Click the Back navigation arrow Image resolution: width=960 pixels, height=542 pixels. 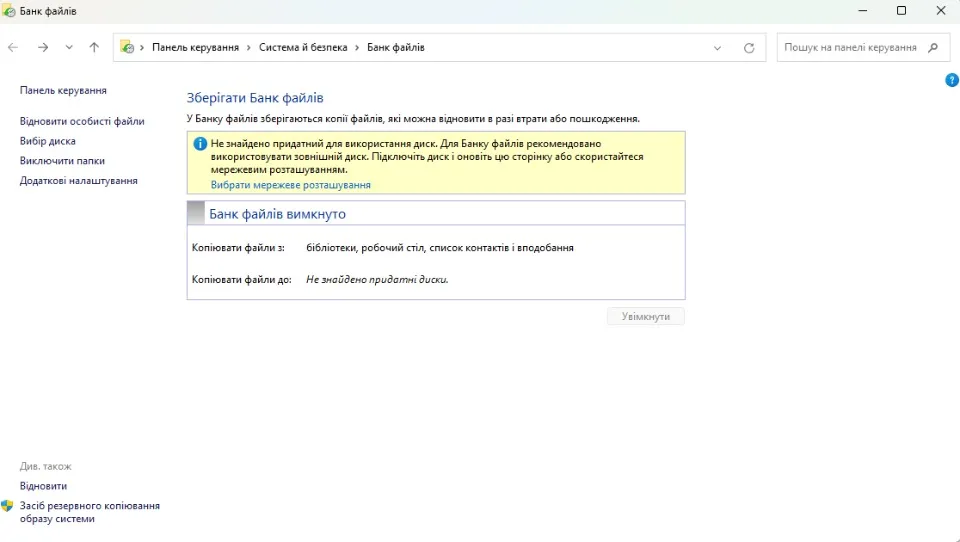pyautogui.click(x=13, y=47)
